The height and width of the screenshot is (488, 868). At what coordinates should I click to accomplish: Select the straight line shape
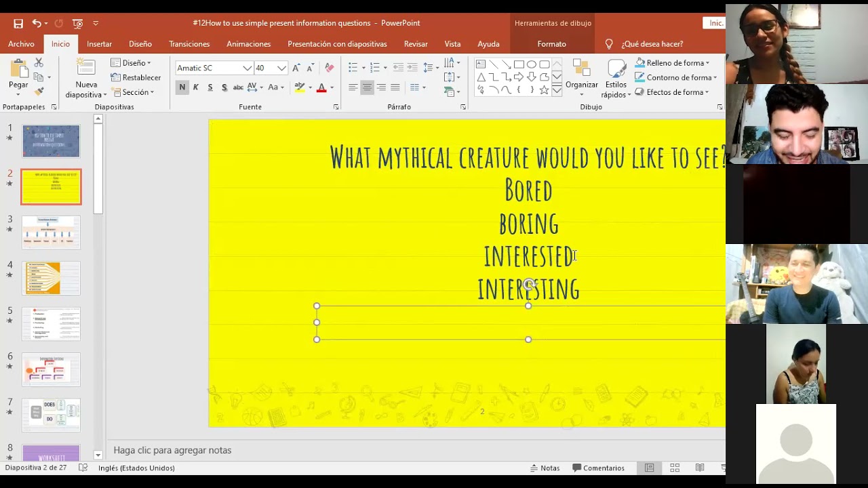coord(494,64)
